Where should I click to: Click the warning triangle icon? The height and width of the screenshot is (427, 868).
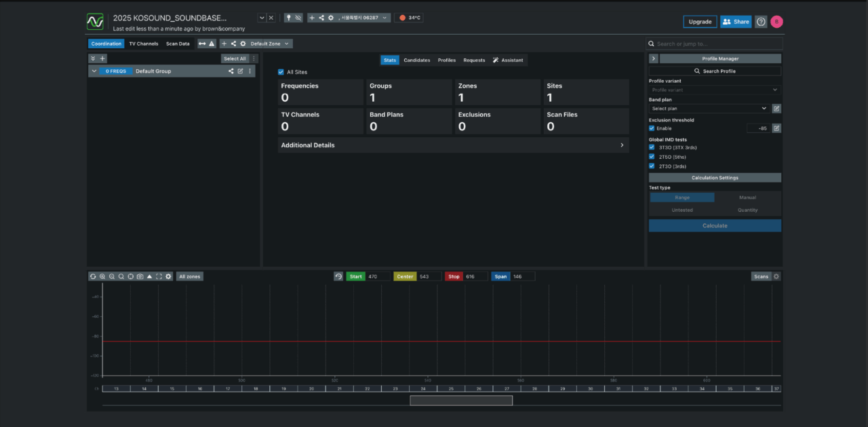212,43
